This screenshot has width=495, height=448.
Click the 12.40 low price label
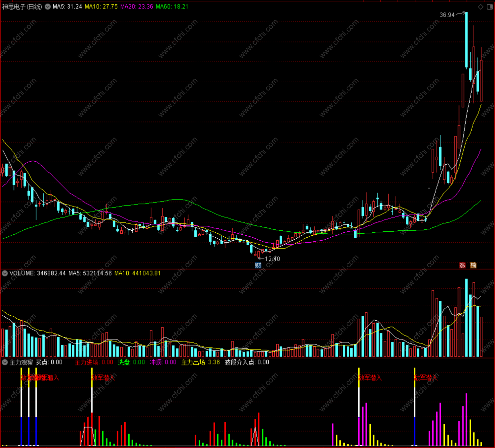pyautogui.click(x=272, y=259)
